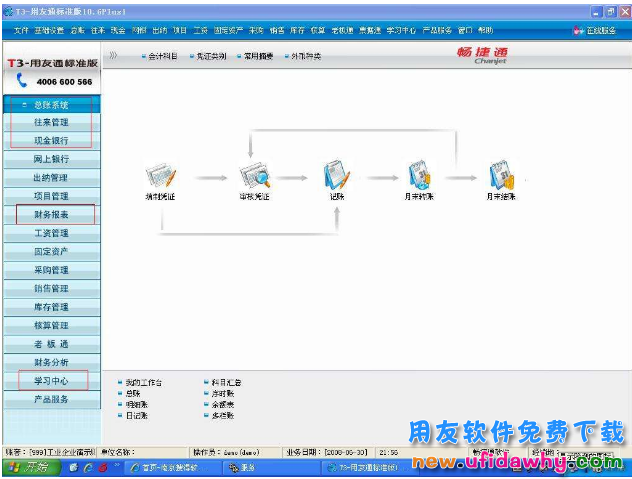Expand the 总账系统 sidebar section
The height and width of the screenshot is (479, 632).
point(51,104)
